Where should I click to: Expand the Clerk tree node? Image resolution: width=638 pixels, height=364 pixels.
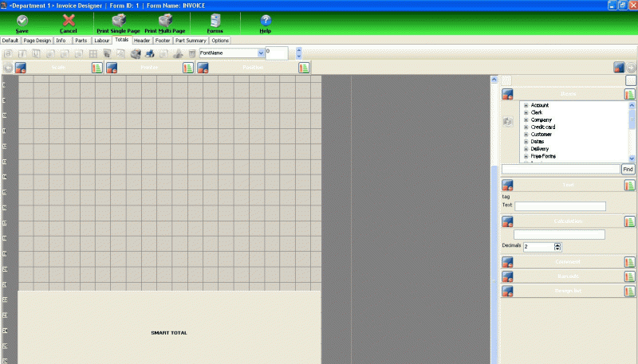click(526, 112)
